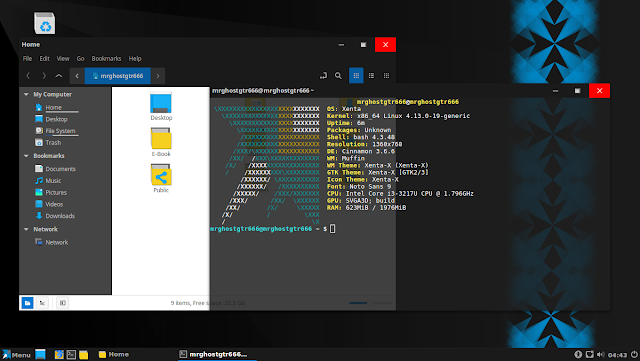Select the E-Book folder icon

point(161,143)
